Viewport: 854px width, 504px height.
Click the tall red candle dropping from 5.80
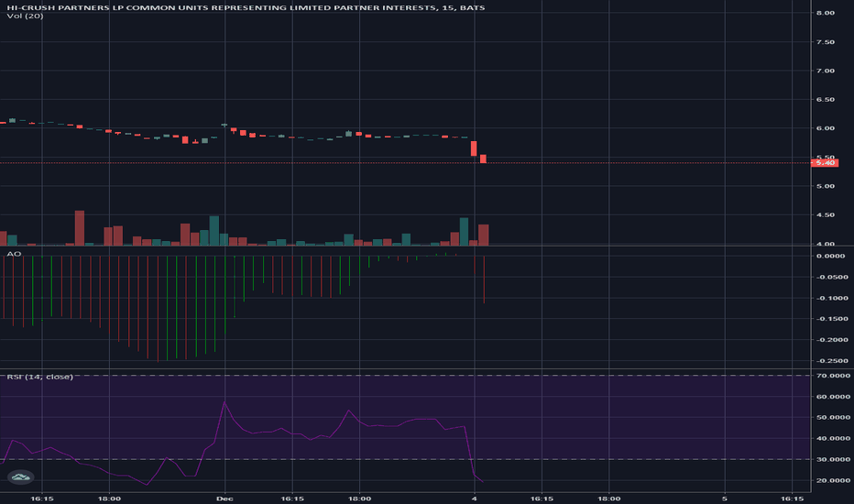pyautogui.click(x=474, y=148)
